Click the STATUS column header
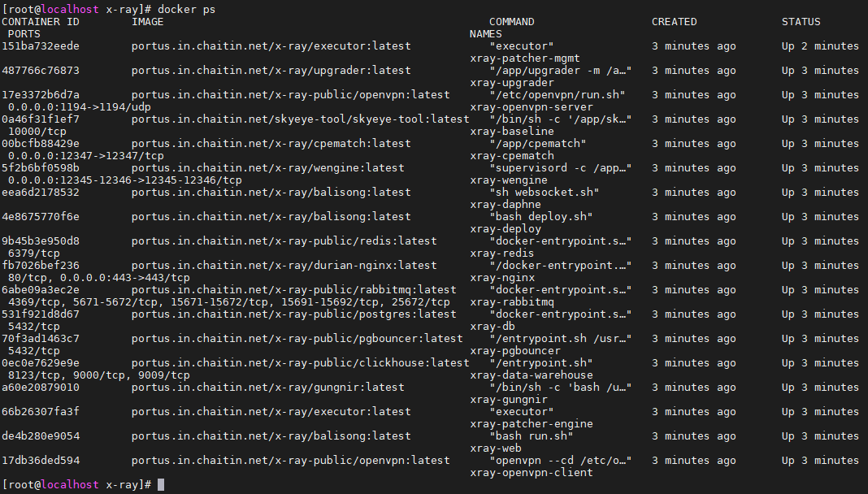868x494 pixels. tap(801, 22)
